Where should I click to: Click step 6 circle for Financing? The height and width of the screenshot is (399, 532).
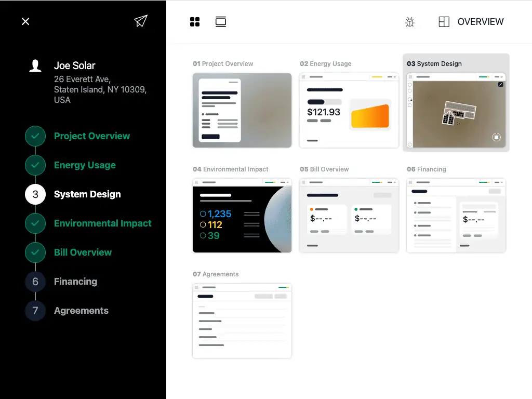(x=35, y=282)
